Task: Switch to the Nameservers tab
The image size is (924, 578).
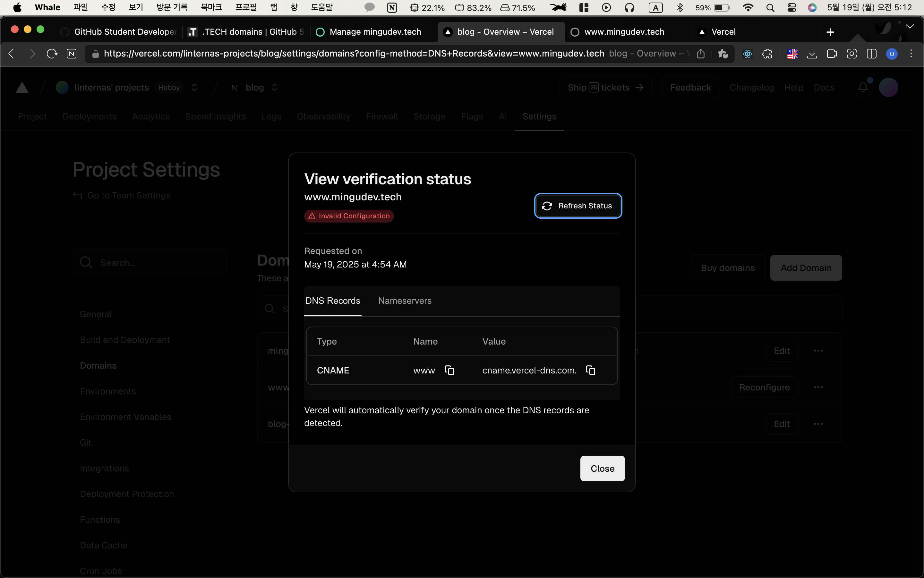Action: tap(405, 301)
